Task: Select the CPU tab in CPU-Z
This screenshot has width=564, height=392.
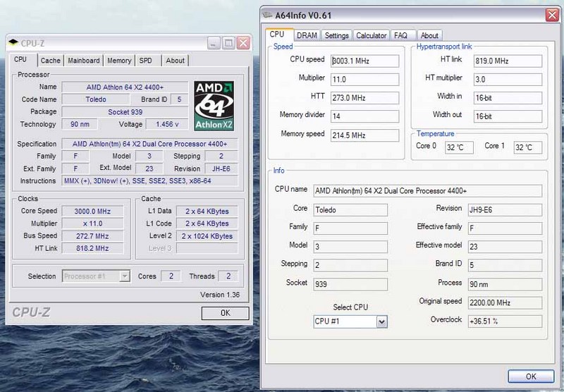Action: coord(20,59)
